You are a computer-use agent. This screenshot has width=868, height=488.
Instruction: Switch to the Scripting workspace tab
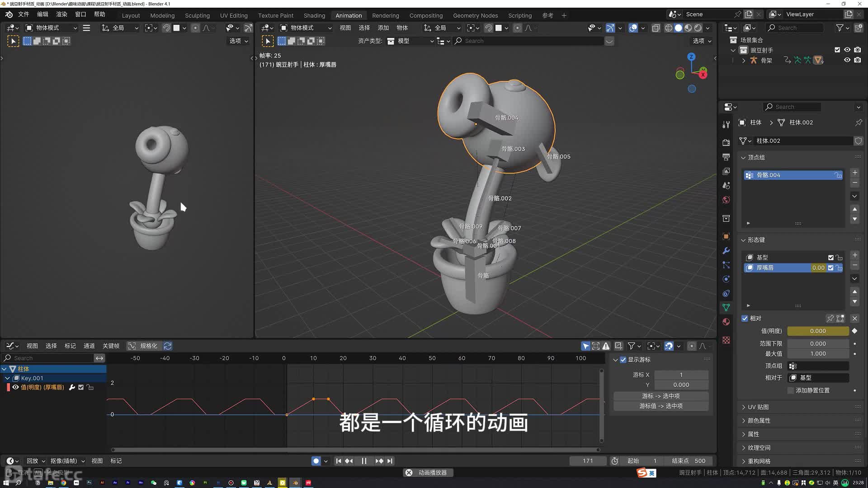point(520,15)
